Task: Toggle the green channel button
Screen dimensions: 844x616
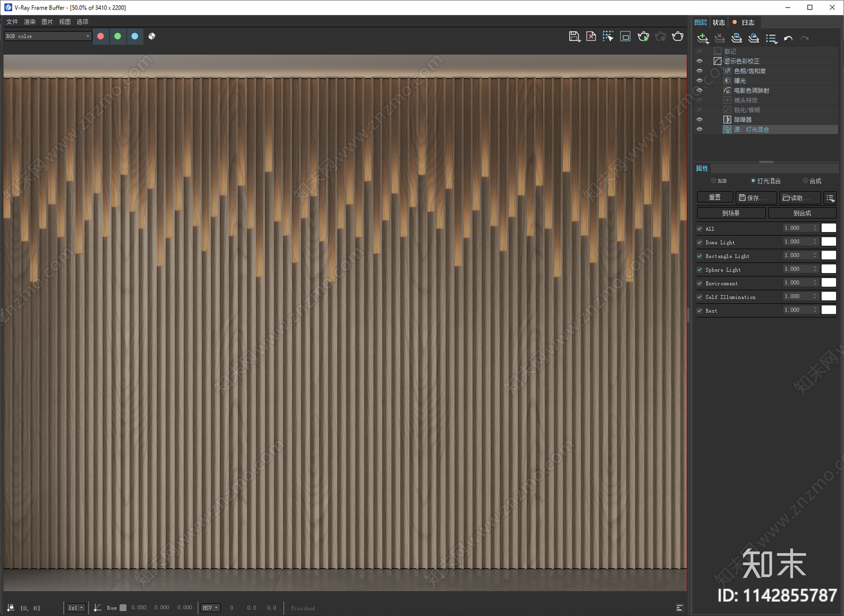Action: [118, 36]
